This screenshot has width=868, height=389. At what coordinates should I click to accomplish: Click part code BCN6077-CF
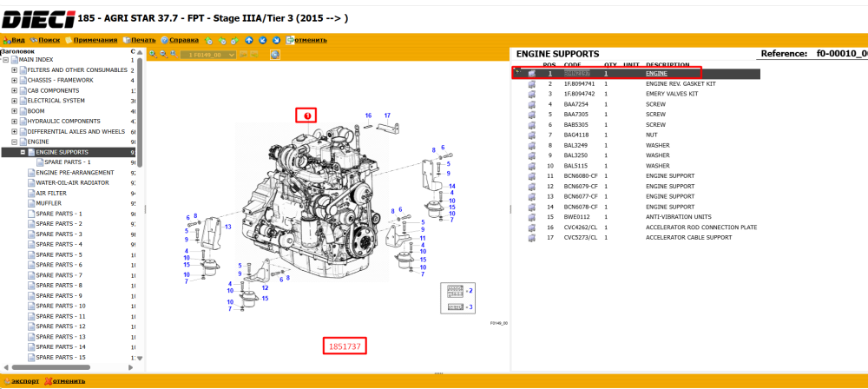pos(581,196)
